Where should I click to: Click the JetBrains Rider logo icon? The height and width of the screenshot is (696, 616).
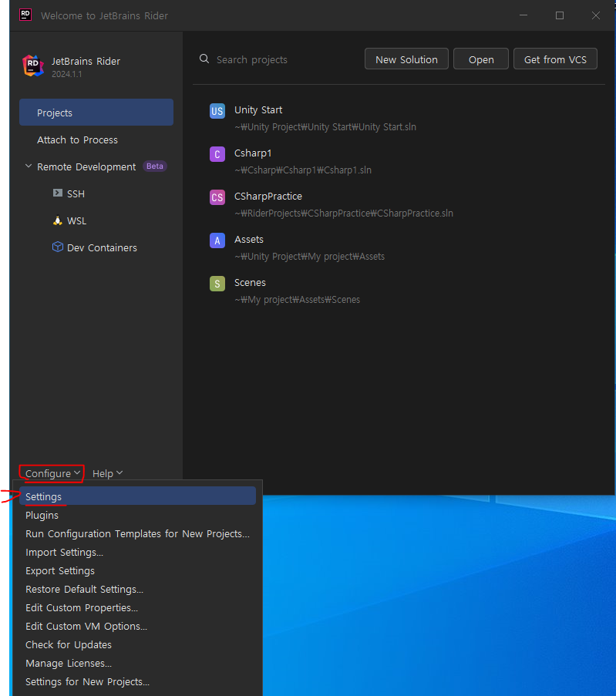point(33,66)
